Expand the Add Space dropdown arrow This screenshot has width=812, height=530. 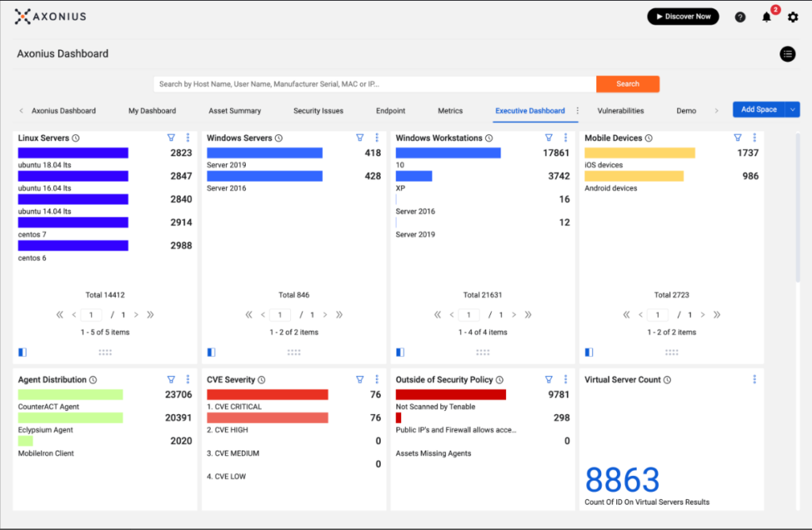click(793, 109)
